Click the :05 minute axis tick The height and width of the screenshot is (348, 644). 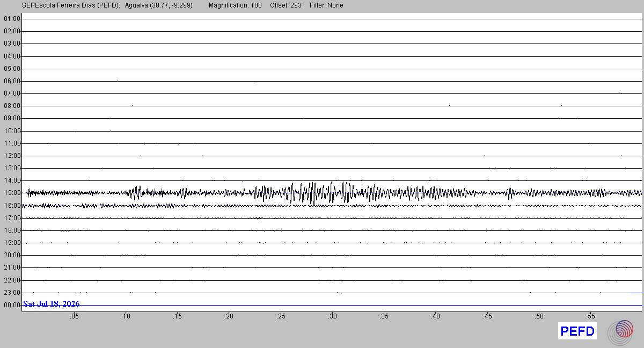74,316
